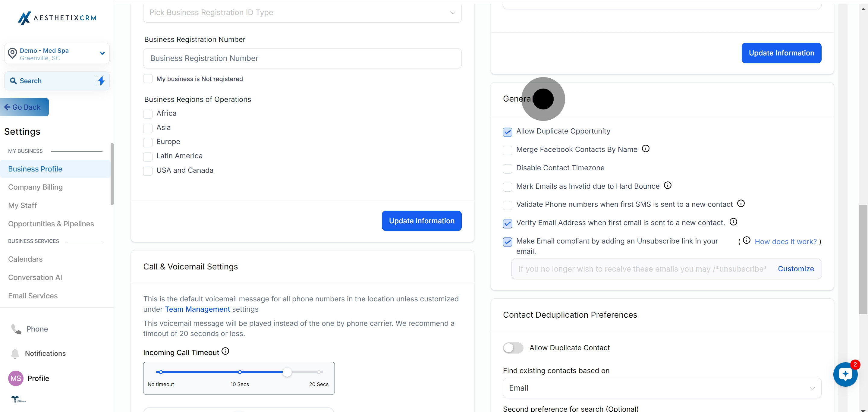This screenshot has height=412, width=868.
Task: Open the chat support widget icon
Action: point(845,374)
